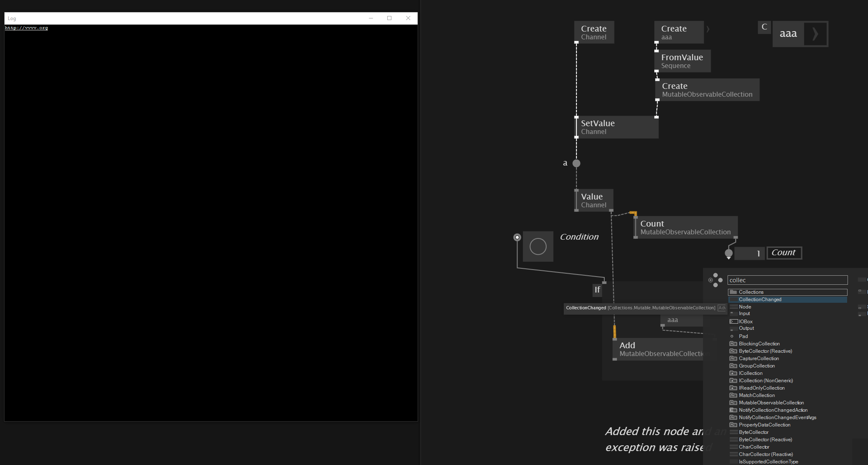
Task: Click the gray pad circle labeled a
Action: (x=576, y=163)
